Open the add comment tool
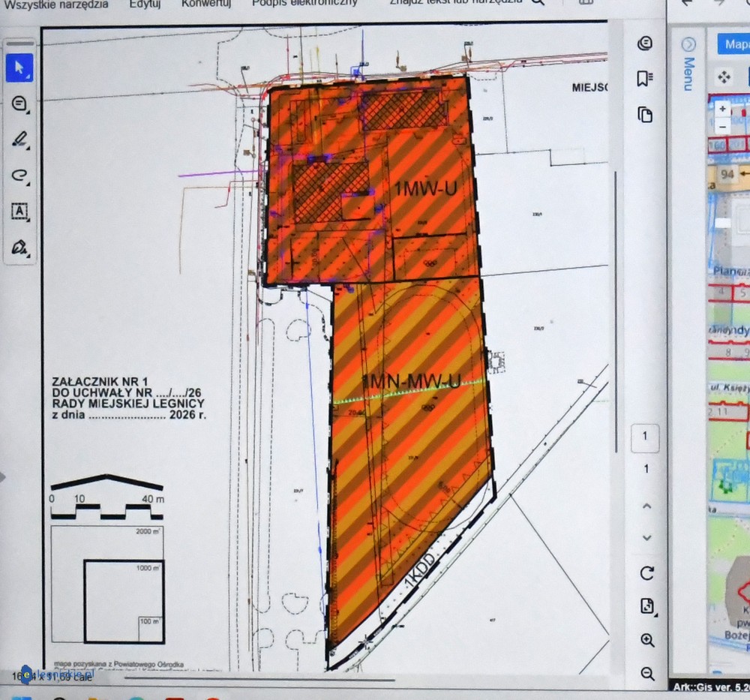This screenshot has height=700, width=750. 19,104
